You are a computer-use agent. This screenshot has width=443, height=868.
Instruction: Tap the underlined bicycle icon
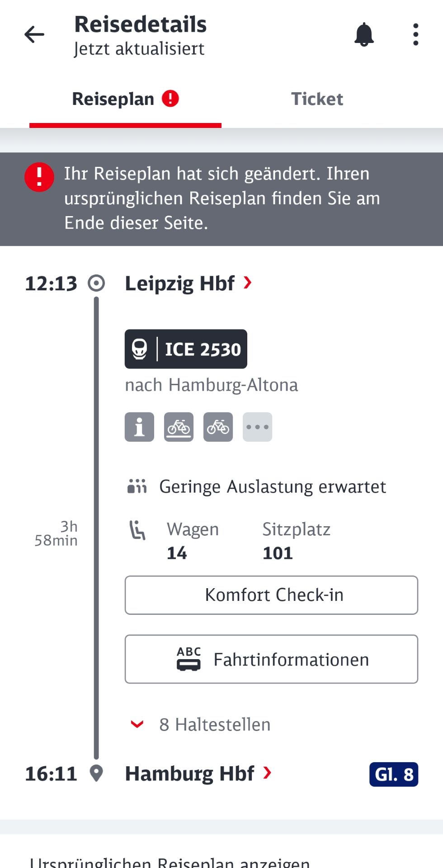coord(179,427)
